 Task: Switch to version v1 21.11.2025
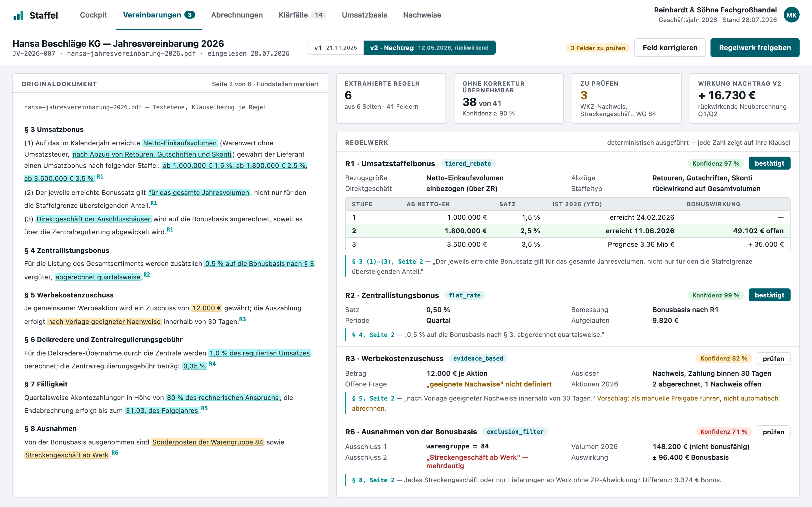[336, 48]
